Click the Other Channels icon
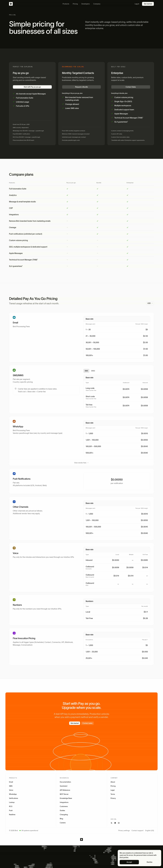 (x=14, y=502)
